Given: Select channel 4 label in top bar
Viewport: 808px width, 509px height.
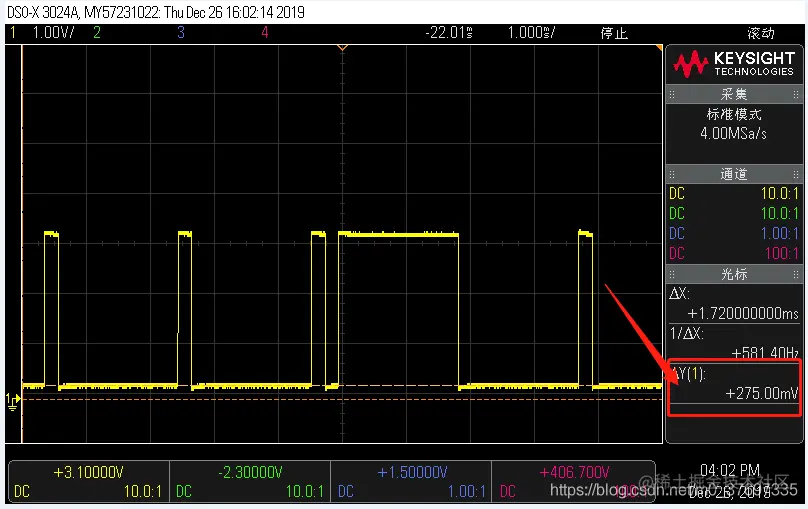Looking at the screenshot, I should pyautogui.click(x=265, y=33).
